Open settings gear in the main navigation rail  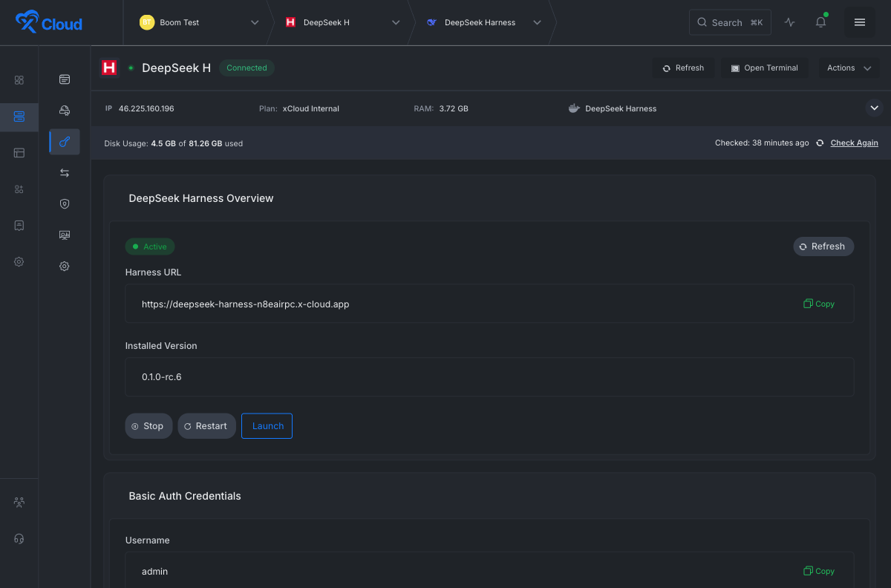pos(19,261)
